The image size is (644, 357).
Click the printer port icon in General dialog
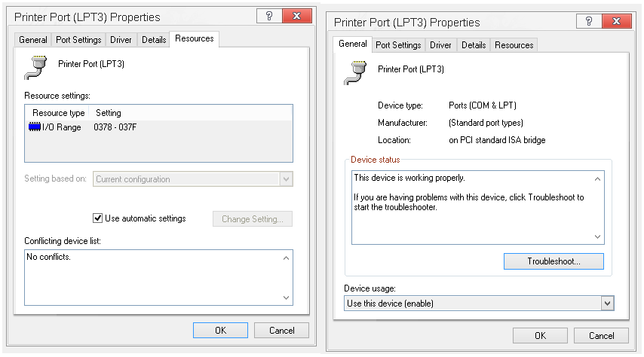[x=356, y=72]
